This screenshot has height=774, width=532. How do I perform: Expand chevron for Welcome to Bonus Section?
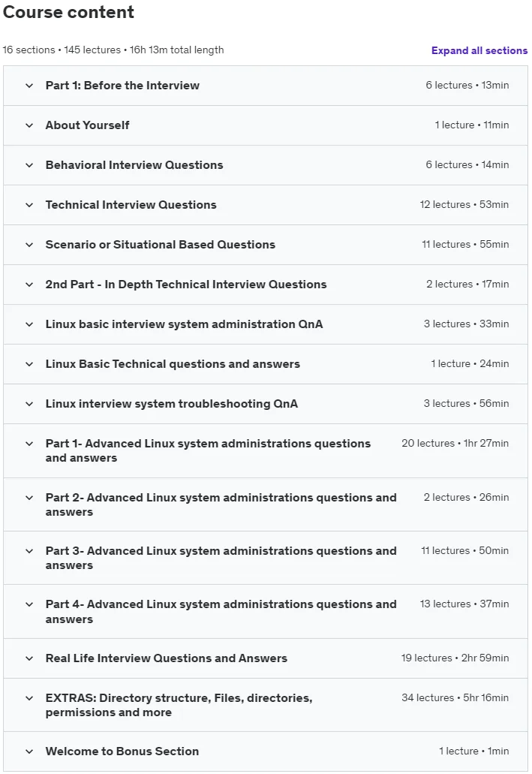29,751
